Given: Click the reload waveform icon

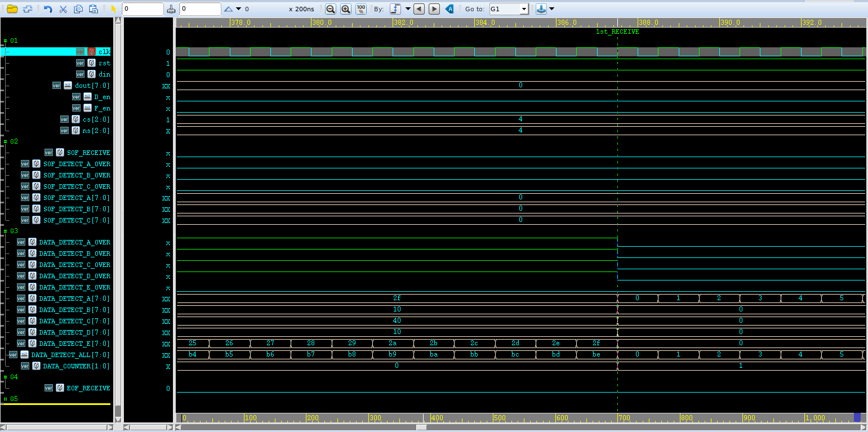Looking at the screenshot, I should (27, 9).
